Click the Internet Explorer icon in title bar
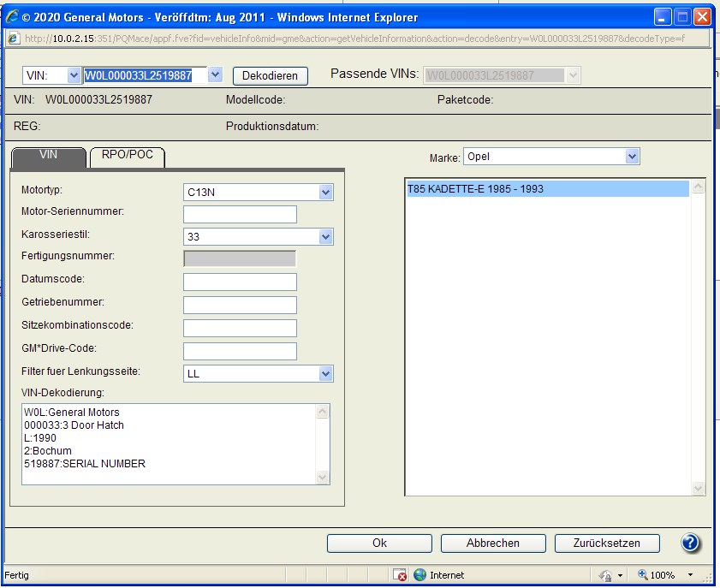This screenshot has width=720, height=588. pos(12,16)
